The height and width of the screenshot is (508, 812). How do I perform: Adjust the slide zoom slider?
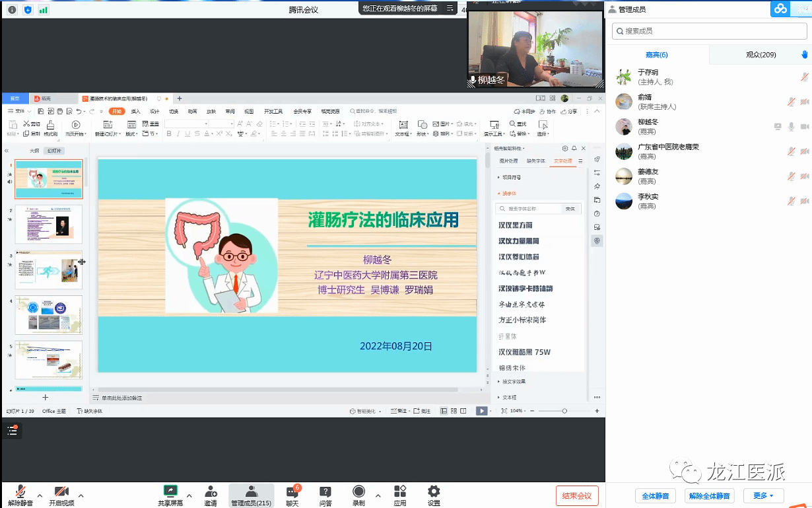564,411
